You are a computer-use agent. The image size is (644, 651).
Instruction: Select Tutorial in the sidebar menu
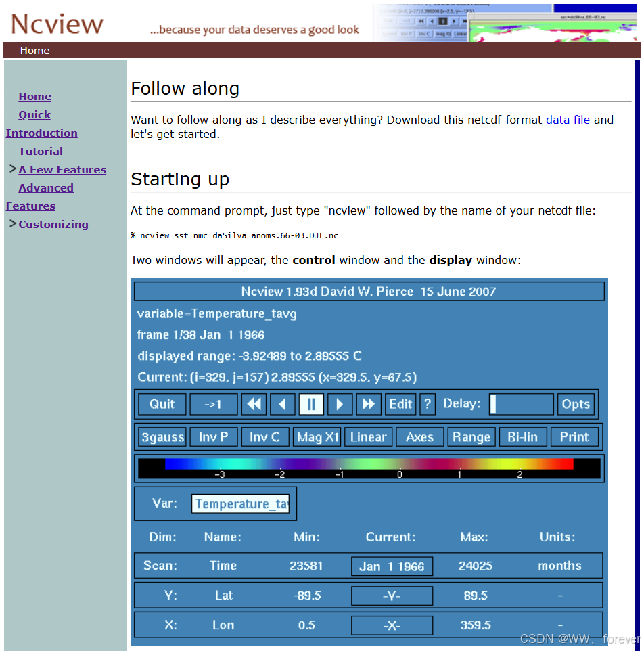(x=40, y=151)
